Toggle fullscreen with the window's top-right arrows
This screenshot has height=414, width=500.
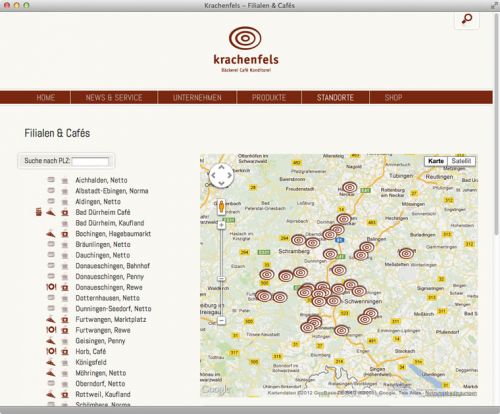(494, 5)
